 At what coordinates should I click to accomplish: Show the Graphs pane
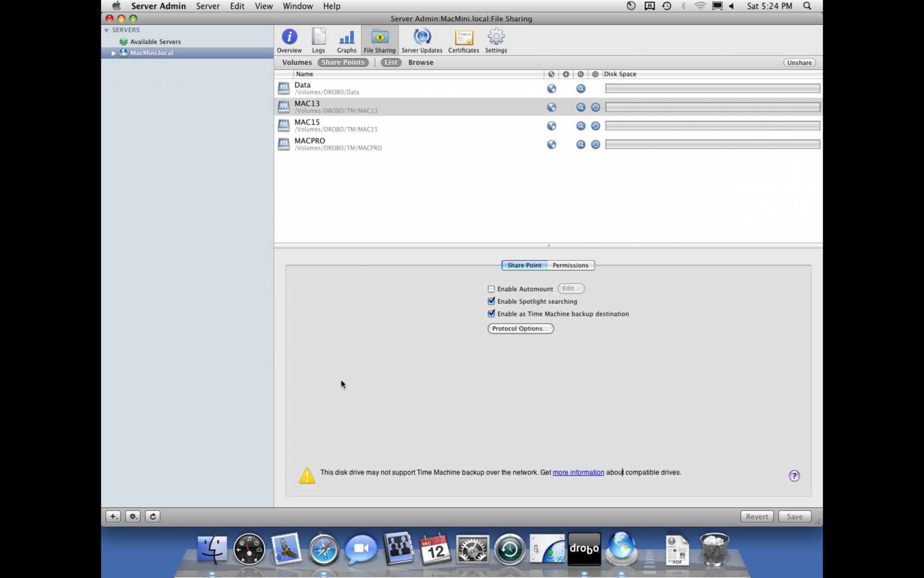(346, 40)
